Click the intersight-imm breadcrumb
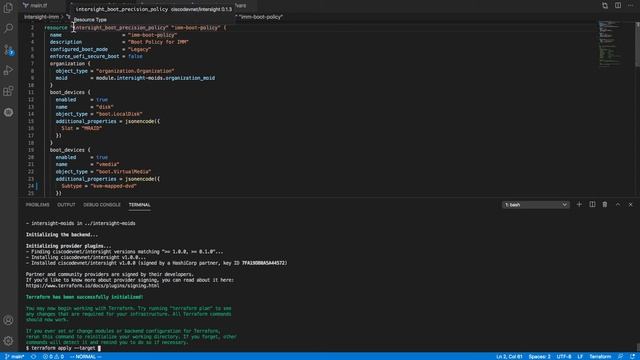640x360 pixels. 41,17
